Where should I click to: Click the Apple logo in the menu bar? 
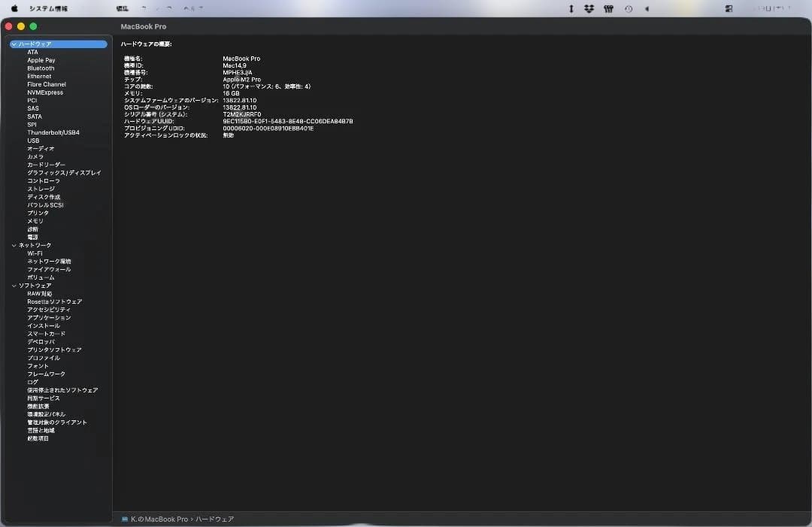(14, 8)
